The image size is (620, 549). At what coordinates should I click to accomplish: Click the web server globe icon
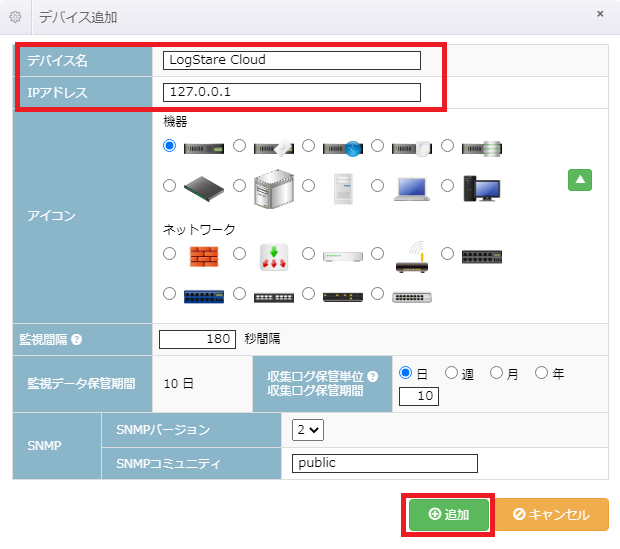point(343,149)
